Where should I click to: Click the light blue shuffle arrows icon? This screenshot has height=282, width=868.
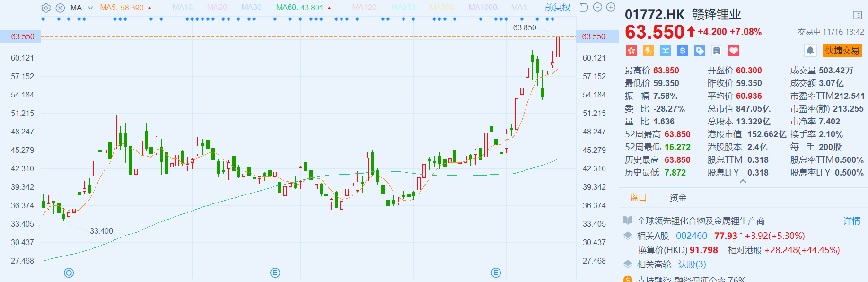(x=666, y=51)
